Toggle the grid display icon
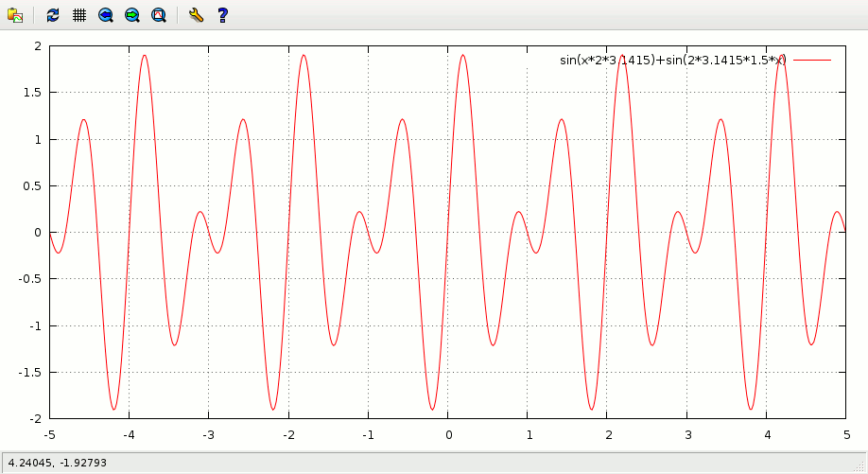This screenshot has height=474, width=868. coord(79,15)
